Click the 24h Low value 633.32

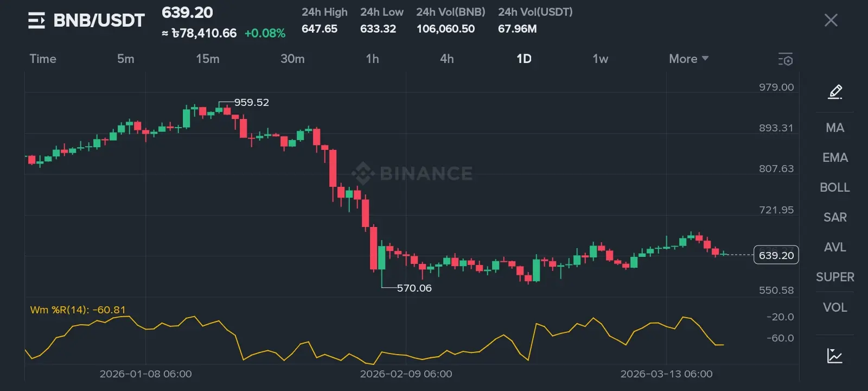click(378, 29)
